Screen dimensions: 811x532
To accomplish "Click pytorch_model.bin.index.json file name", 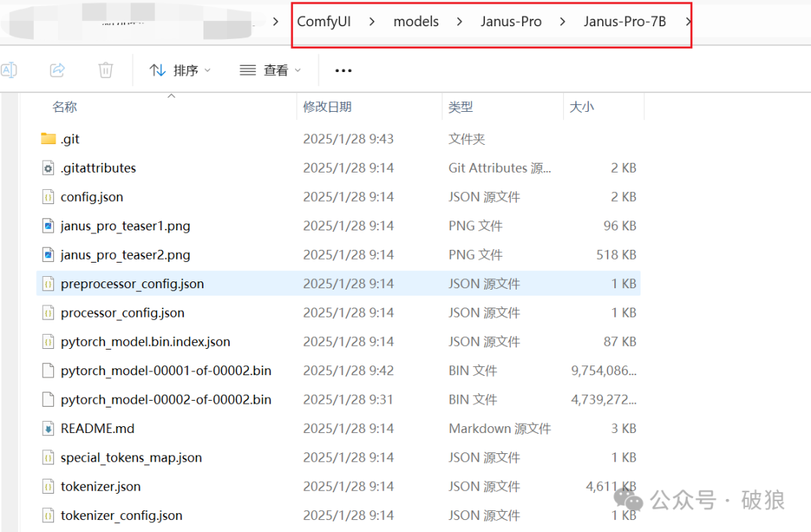I will coord(146,341).
